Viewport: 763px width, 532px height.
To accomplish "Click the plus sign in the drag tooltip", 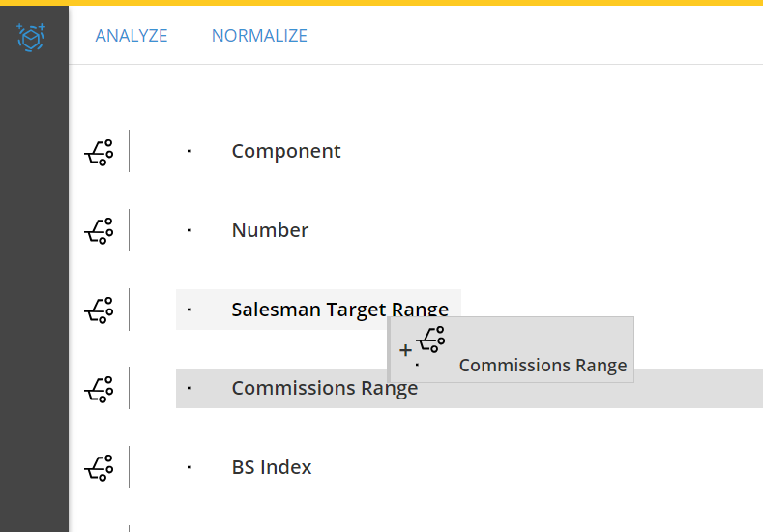I will (x=405, y=350).
